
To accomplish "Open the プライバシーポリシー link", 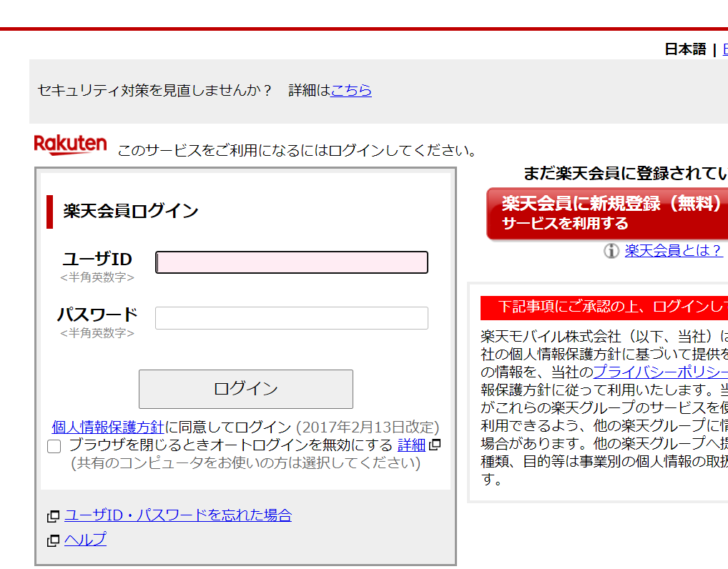I will tap(661, 372).
